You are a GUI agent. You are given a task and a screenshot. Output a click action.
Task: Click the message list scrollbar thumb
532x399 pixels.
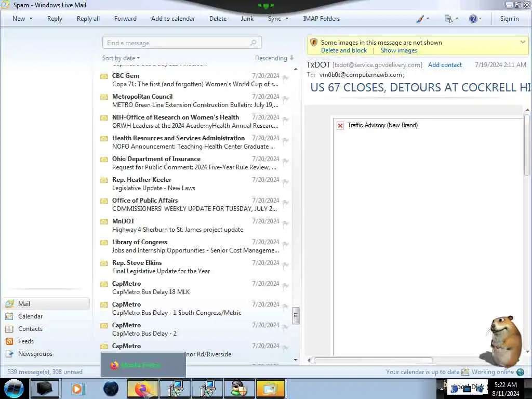pos(296,315)
